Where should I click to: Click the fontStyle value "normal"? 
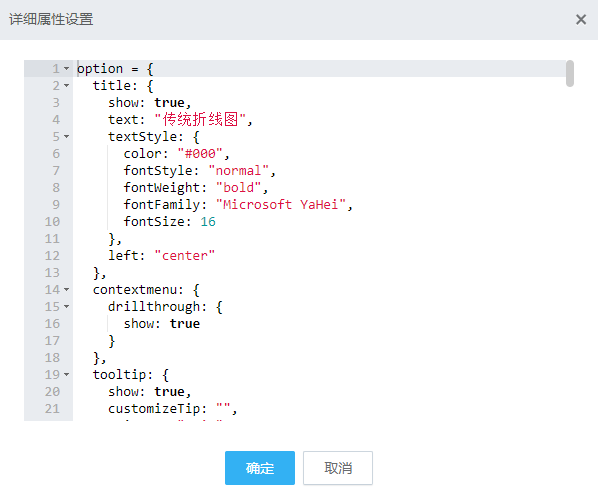click(x=238, y=171)
